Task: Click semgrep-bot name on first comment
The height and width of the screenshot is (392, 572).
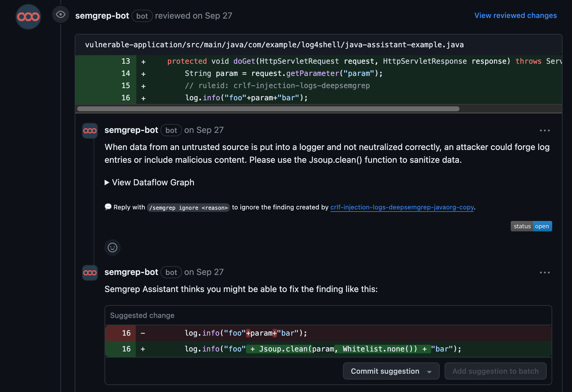Action: 131,130
